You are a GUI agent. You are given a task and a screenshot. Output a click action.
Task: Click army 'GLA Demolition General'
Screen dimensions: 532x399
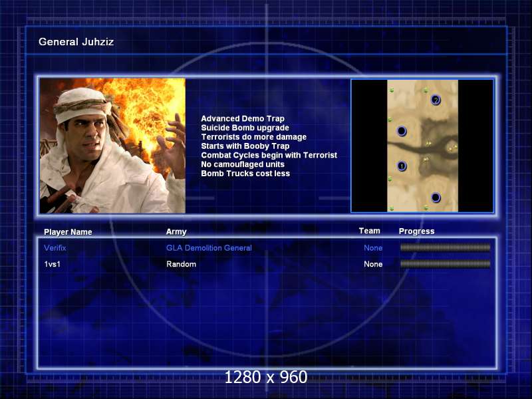point(209,247)
